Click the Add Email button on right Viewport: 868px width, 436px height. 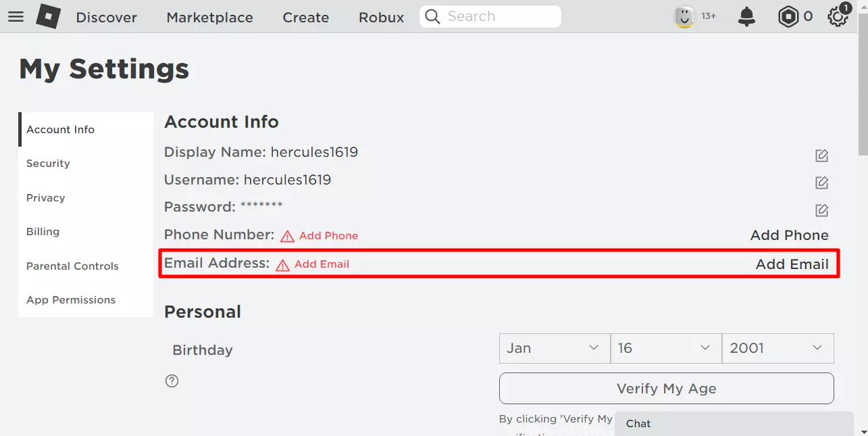tap(792, 264)
